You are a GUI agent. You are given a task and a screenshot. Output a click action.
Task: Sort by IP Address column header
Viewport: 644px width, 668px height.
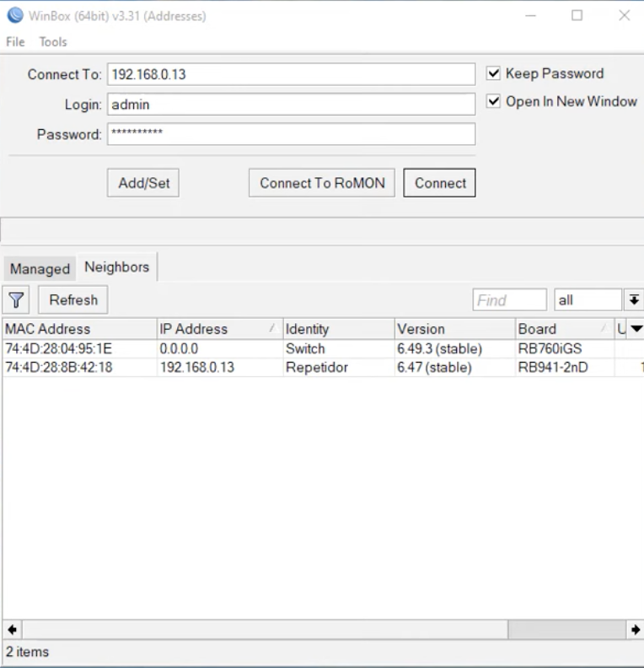(x=220, y=328)
